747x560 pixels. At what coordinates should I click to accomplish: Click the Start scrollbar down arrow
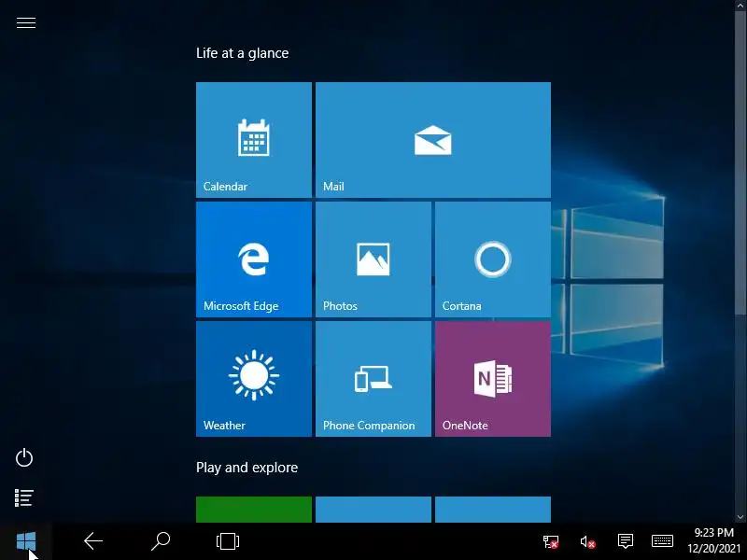[740, 517]
